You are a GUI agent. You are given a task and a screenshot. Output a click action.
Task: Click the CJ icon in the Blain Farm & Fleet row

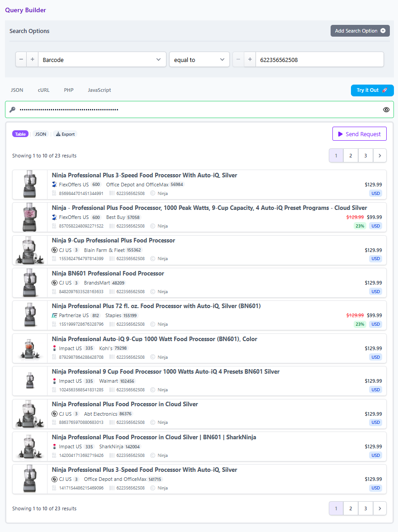[54, 250]
